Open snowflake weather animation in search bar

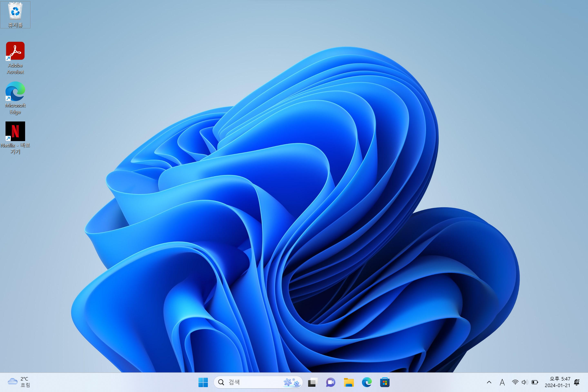click(292, 382)
